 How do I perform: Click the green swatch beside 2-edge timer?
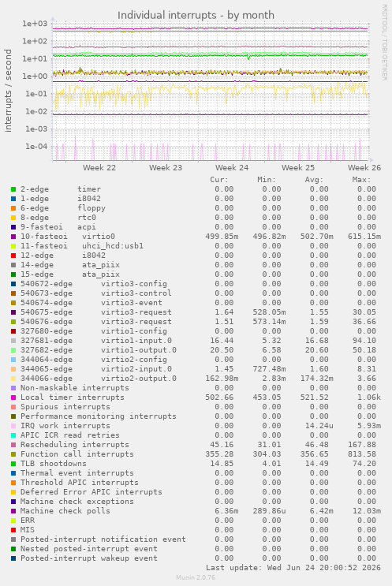tap(13, 189)
